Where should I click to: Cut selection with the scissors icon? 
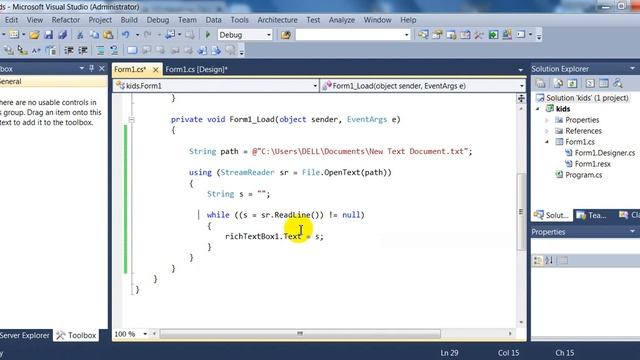click(x=80, y=35)
